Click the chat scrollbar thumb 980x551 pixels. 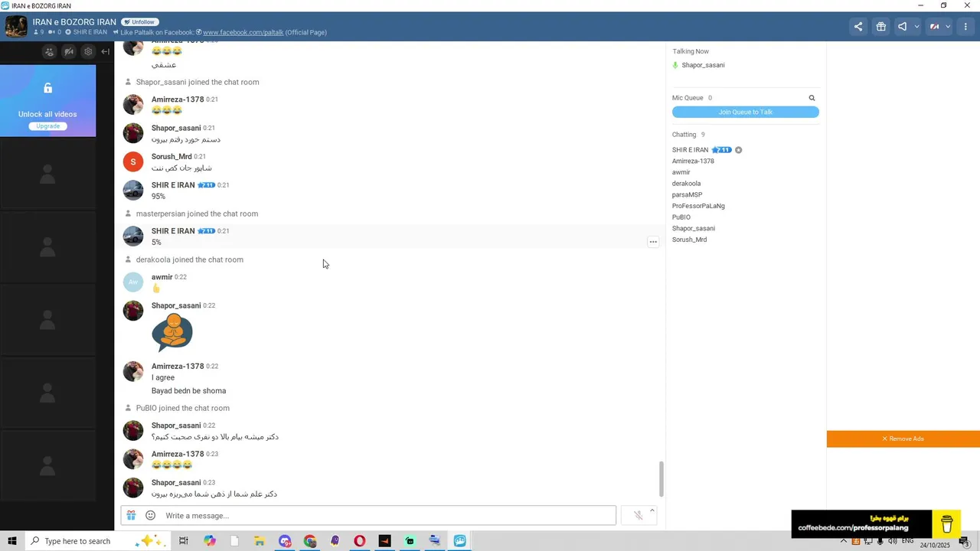pos(661,480)
